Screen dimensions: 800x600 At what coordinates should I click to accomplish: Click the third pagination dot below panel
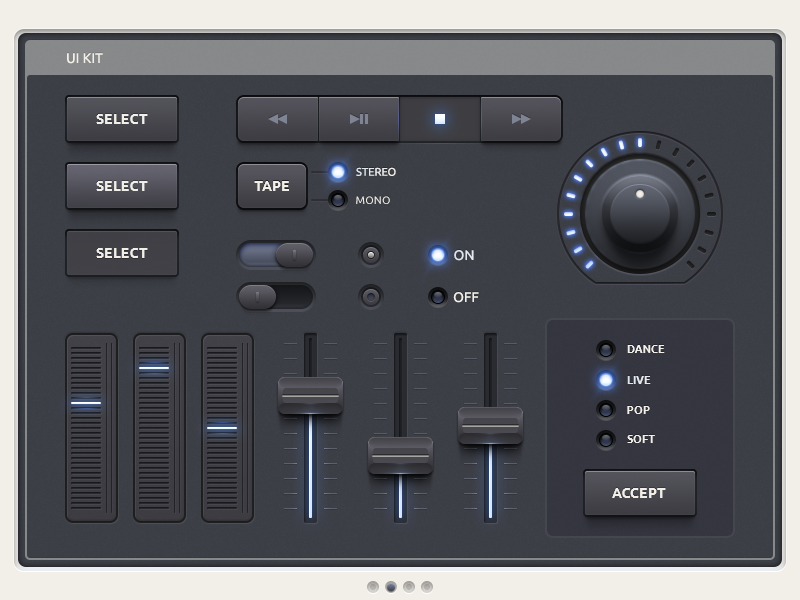tap(409, 587)
